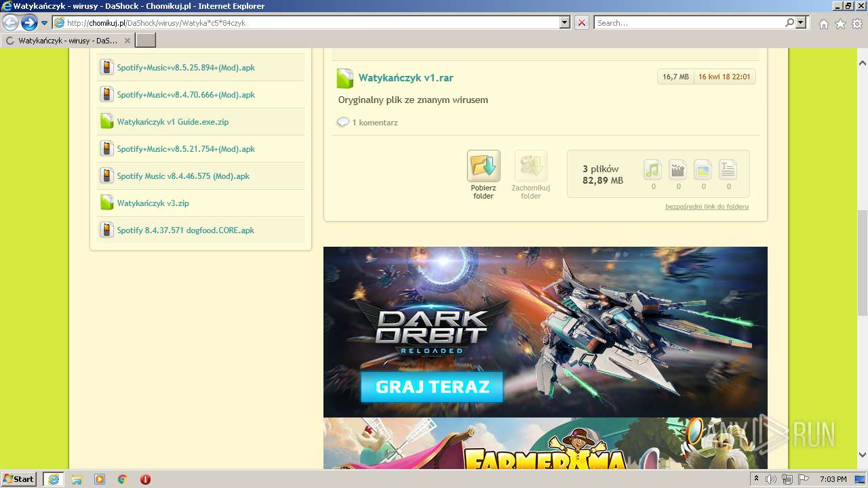Click the Internet Explorer taskbar icon
This screenshot has height=488, width=868.
(x=53, y=479)
